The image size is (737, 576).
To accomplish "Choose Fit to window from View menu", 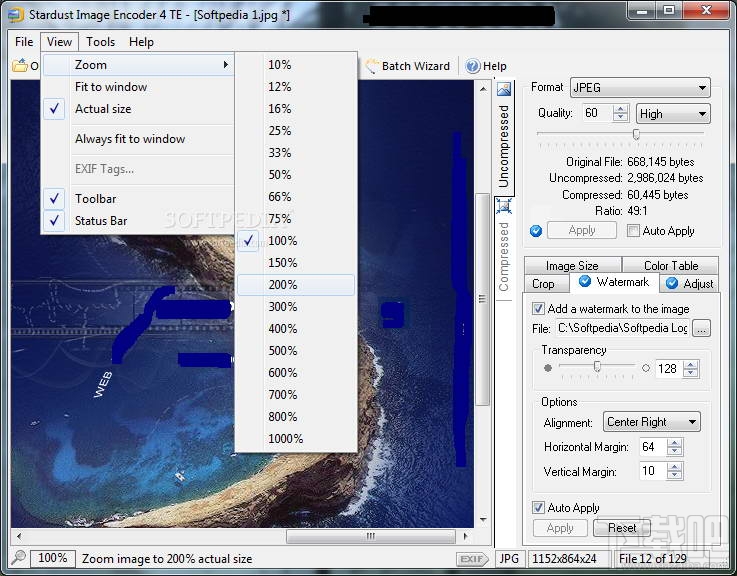I will pyautogui.click(x=138, y=87).
